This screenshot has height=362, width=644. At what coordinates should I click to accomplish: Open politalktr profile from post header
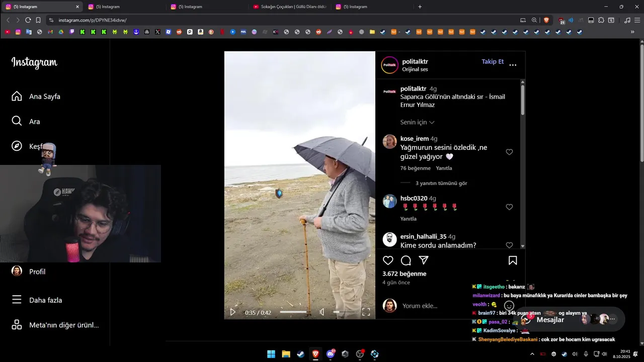(x=415, y=61)
